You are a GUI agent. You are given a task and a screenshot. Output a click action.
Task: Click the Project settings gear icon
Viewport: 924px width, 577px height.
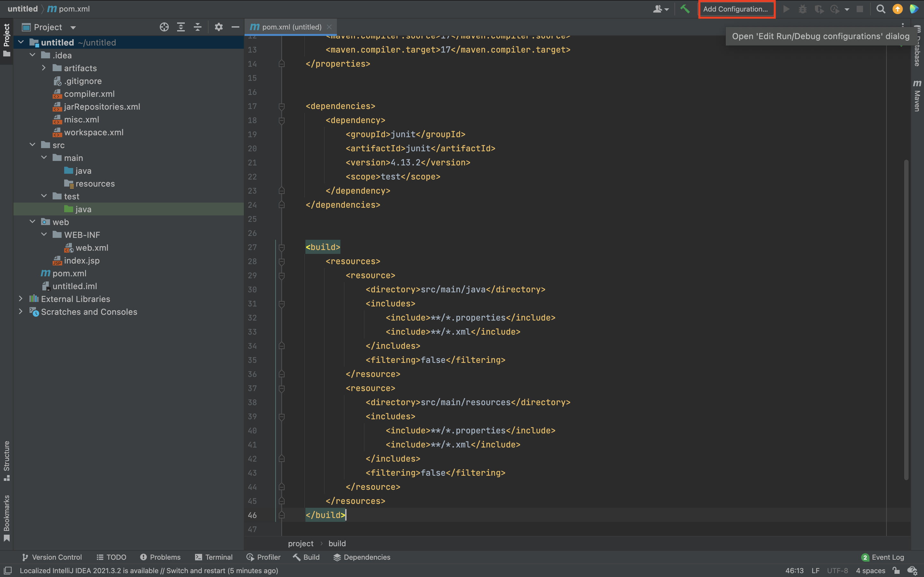218,27
